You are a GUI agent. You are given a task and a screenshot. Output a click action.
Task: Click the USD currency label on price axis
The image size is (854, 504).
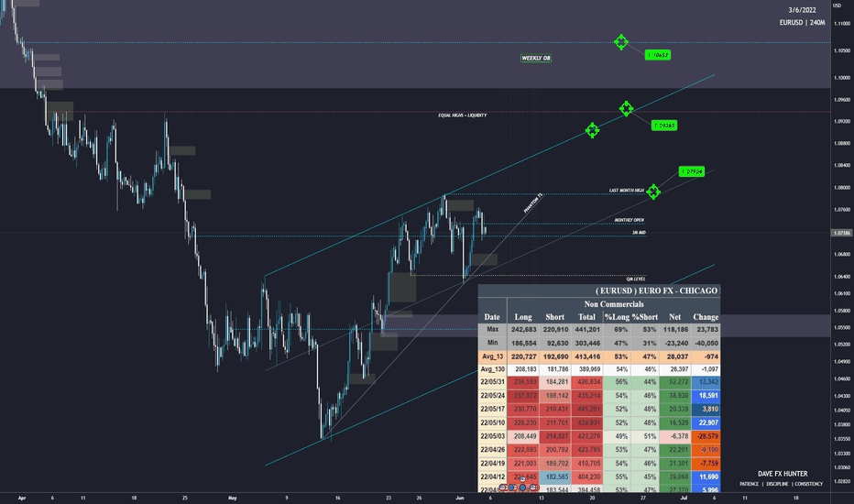(838, 5)
